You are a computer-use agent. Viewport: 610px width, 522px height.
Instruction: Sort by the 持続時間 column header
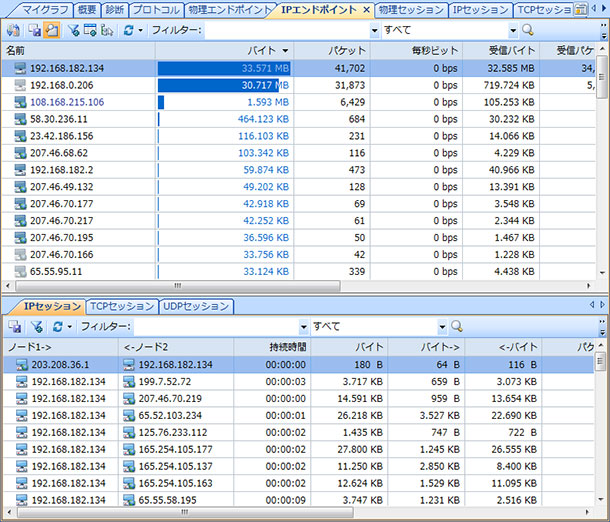(x=287, y=346)
